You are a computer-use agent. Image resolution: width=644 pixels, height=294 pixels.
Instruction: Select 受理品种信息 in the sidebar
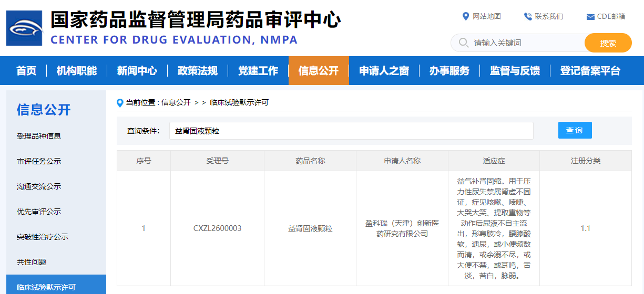(39, 136)
